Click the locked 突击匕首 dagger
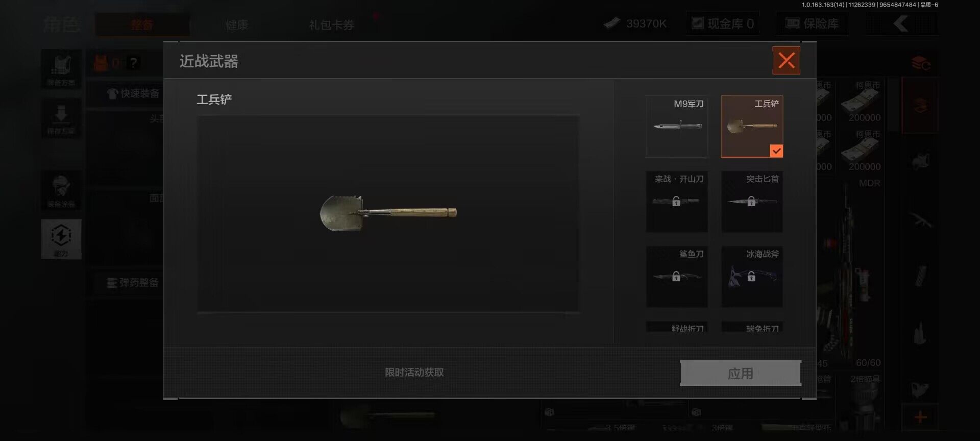The image size is (980, 441). 752,202
